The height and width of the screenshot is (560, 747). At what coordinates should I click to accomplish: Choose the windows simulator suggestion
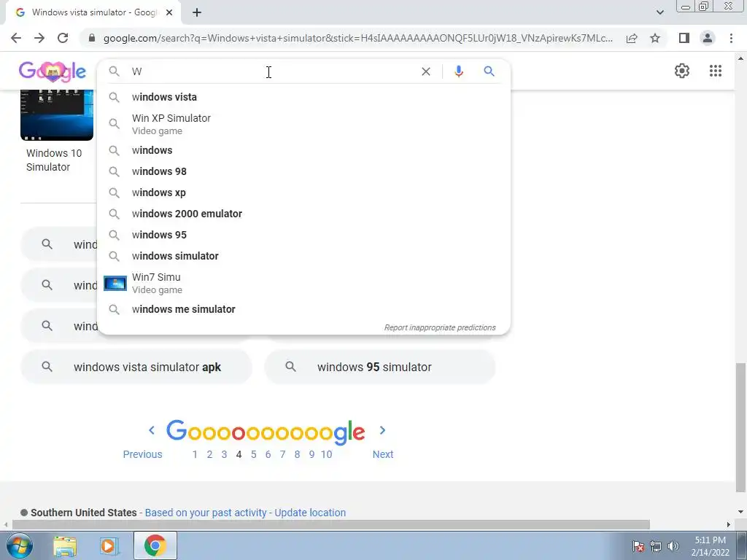(303, 256)
